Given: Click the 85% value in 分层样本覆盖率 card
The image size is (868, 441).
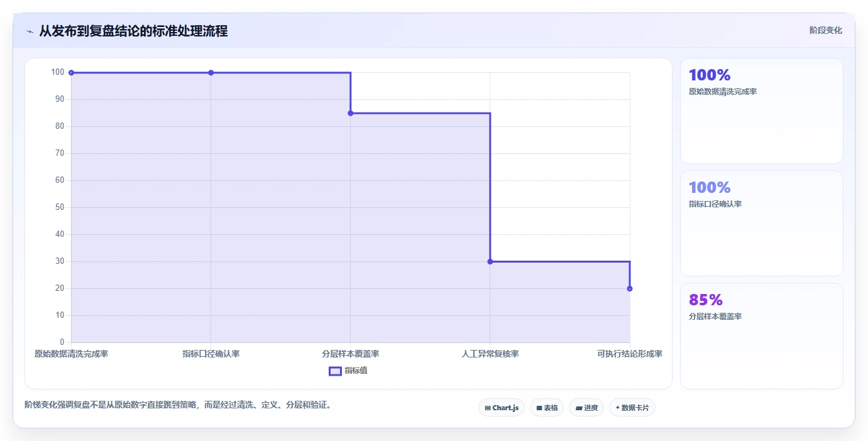Looking at the screenshot, I should (x=706, y=300).
